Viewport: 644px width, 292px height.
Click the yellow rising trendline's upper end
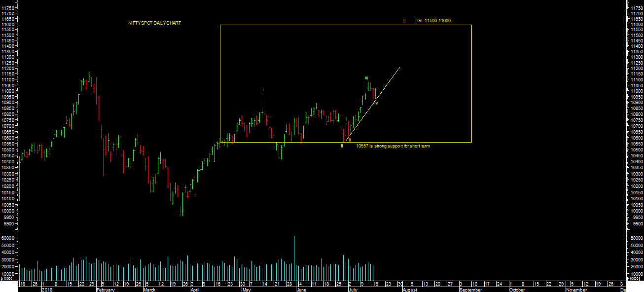click(x=398, y=68)
